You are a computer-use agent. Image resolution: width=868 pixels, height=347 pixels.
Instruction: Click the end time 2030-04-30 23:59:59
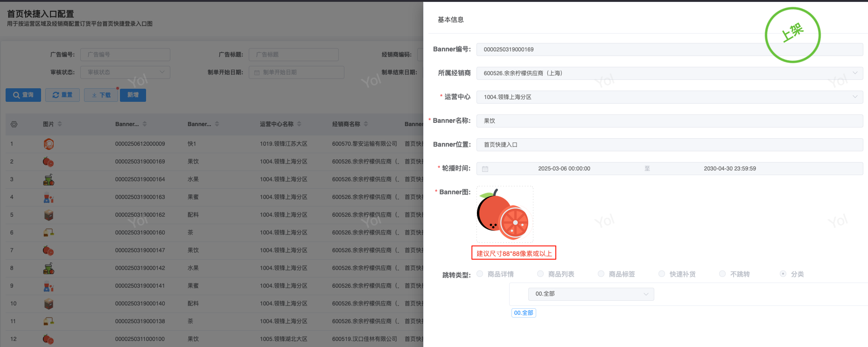pos(730,169)
